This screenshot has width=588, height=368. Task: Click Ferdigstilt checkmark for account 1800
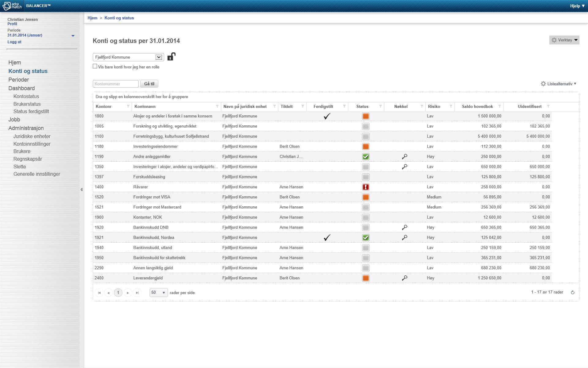(x=327, y=116)
